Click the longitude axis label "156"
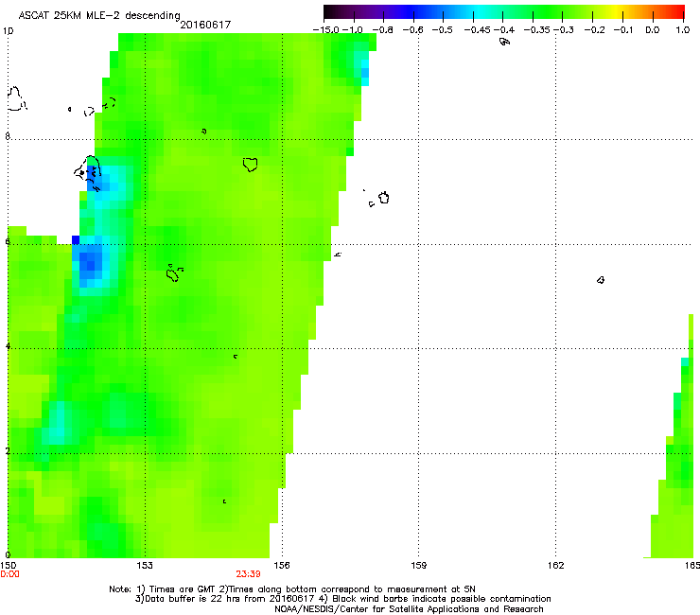Viewport: 700px width, 615px height. [282, 566]
